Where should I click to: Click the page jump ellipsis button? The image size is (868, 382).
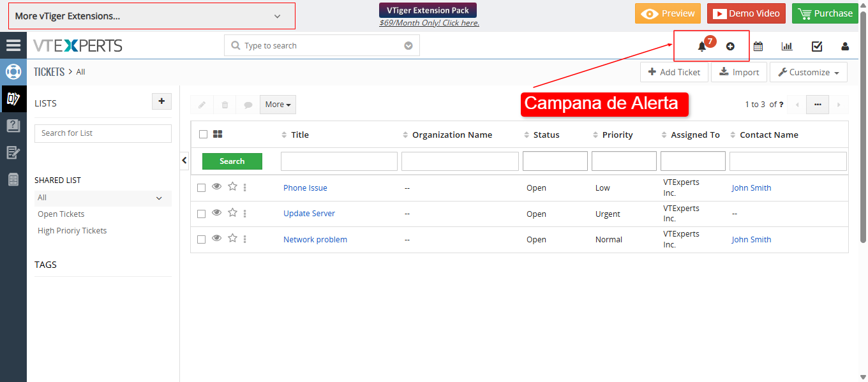click(x=818, y=105)
